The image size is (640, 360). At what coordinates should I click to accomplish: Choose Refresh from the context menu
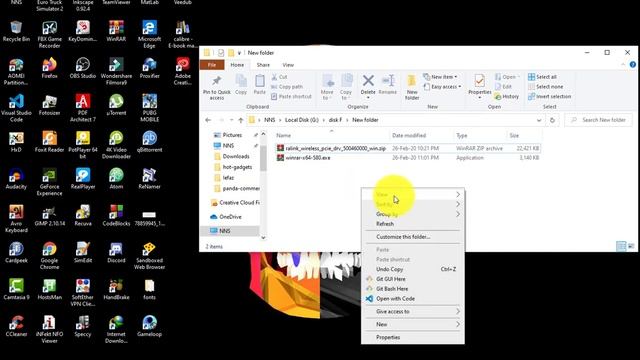point(413,224)
